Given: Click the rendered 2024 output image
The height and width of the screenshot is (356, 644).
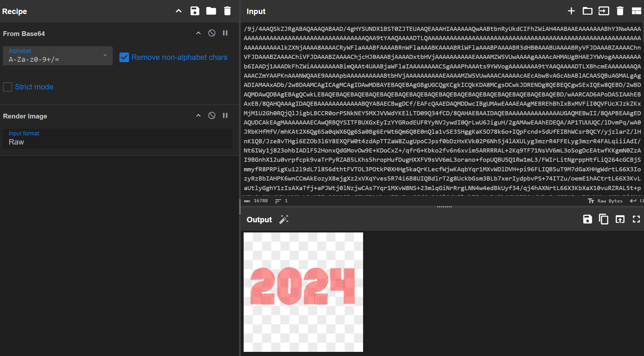Looking at the screenshot, I should click(x=303, y=292).
